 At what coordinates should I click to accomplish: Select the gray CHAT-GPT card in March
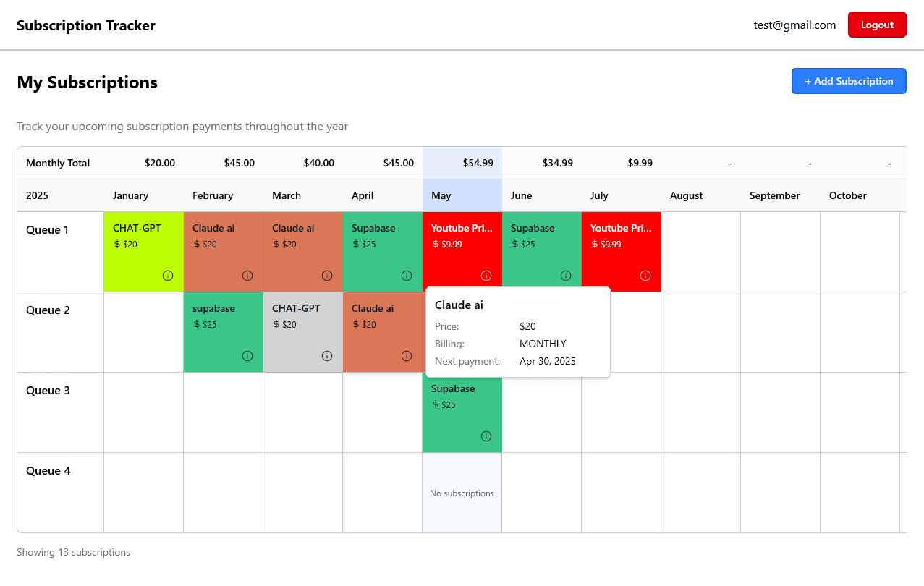(x=303, y=332)
